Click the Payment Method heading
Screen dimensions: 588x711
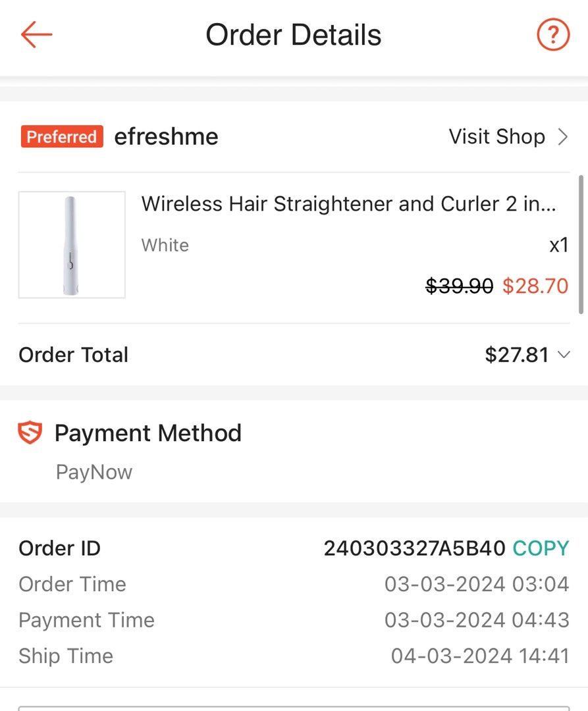[148, 433]
